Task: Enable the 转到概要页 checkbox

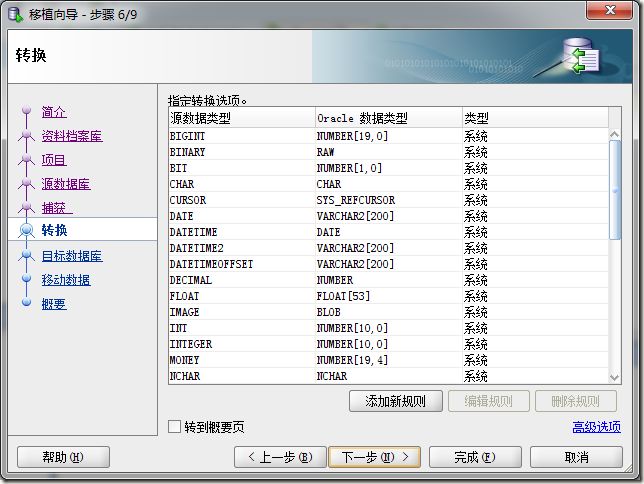Action: pos(175,426)
